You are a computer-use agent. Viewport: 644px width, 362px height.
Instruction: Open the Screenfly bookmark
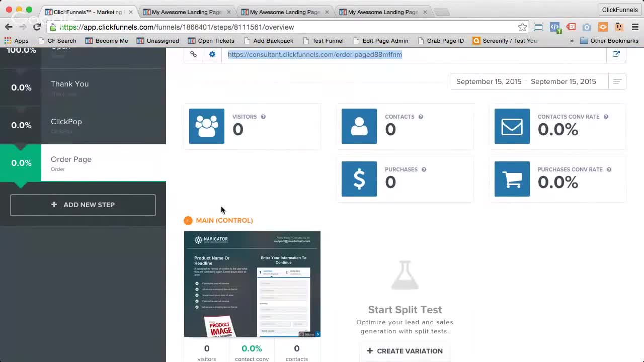[x=506, y=41]
